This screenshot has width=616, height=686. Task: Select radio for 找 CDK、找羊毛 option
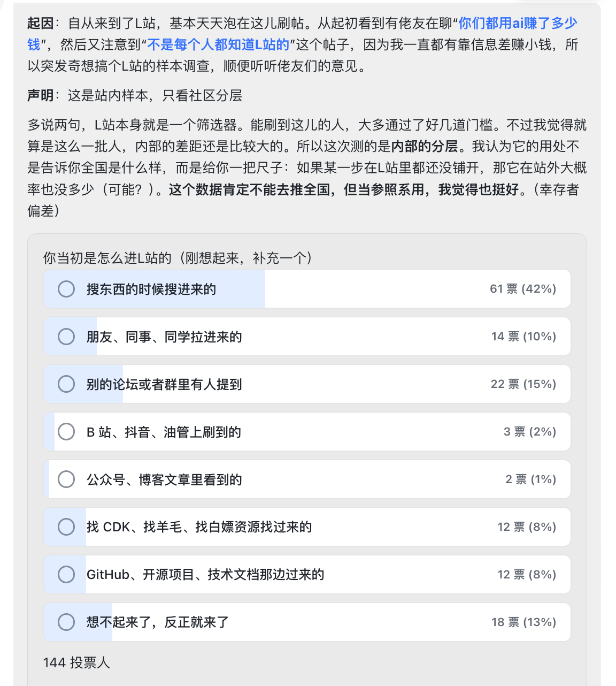point(66,527)
